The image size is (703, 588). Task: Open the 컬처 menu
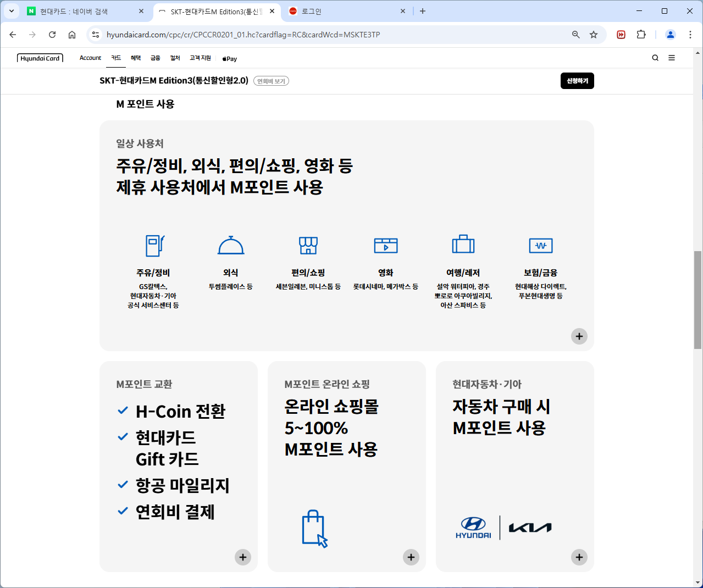click(175, 58)
